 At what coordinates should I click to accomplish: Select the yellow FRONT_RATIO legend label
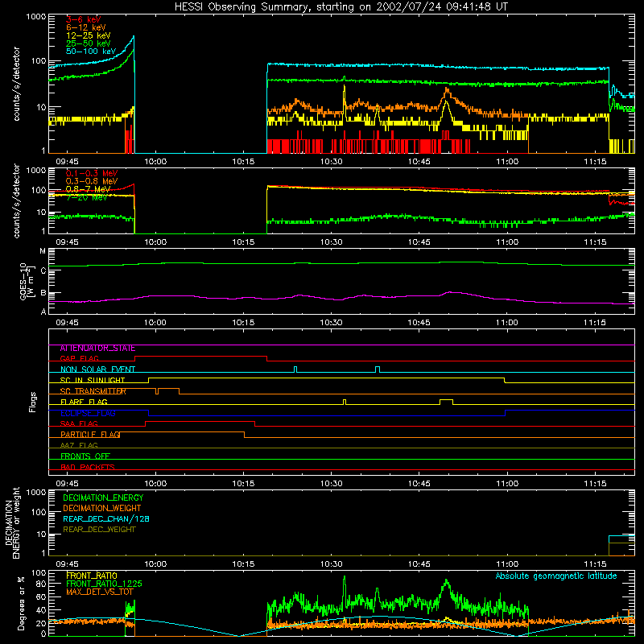coord(92,576)
